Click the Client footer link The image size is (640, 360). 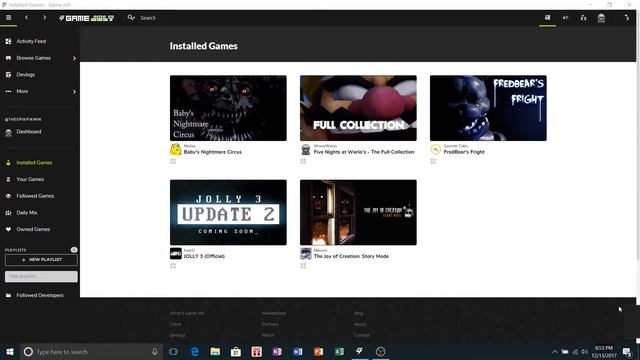pos(175,324)
